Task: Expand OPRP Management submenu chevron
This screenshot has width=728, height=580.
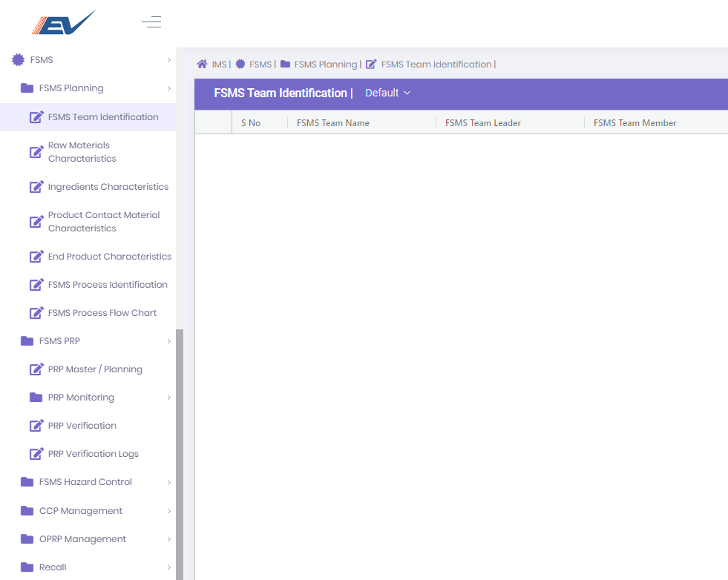Action: 168,539
